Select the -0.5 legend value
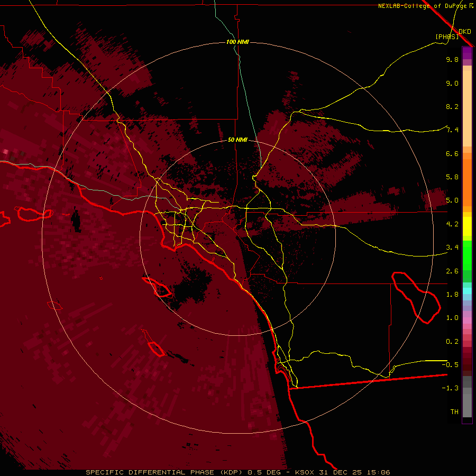The width and height of the screenshot is (476, 476). click(450, 365)
